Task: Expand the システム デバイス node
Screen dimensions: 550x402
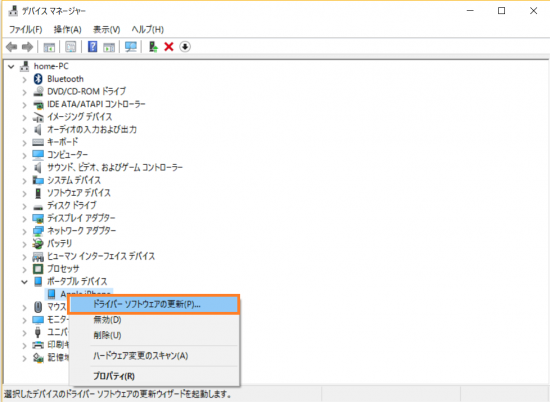Action: click(x=24, y=181)
